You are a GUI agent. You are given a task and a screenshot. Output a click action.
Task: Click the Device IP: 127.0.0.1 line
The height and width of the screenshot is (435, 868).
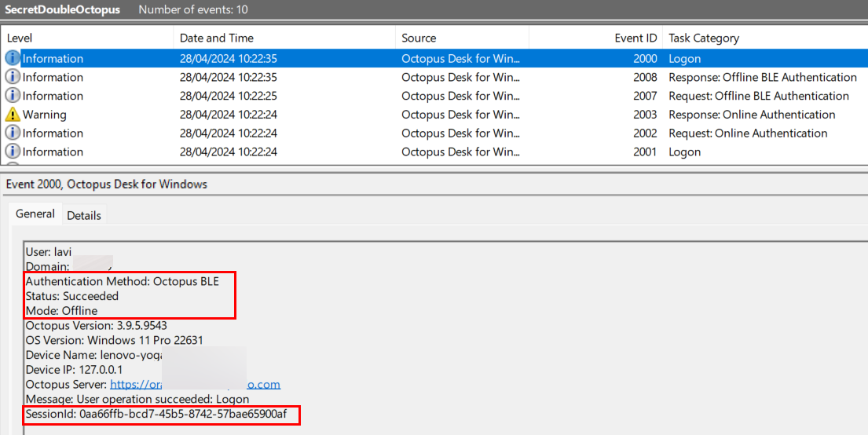[x=74, y=370]
